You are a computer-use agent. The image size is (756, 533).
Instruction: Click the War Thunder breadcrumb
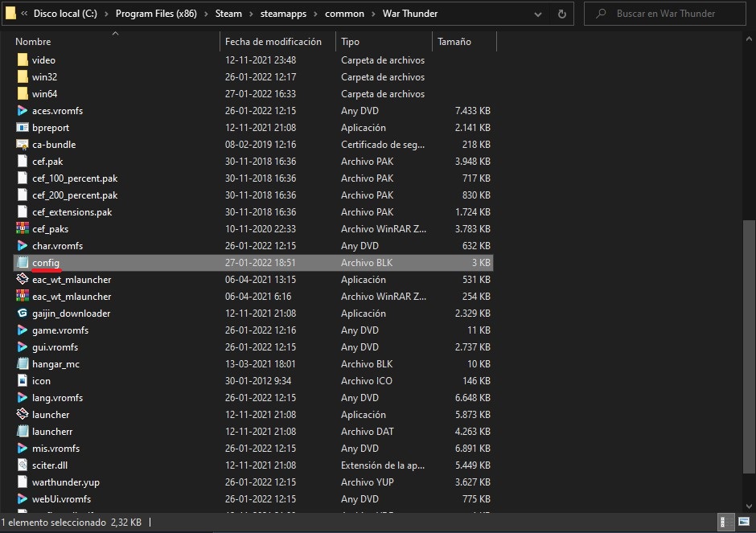pos(410,14)
